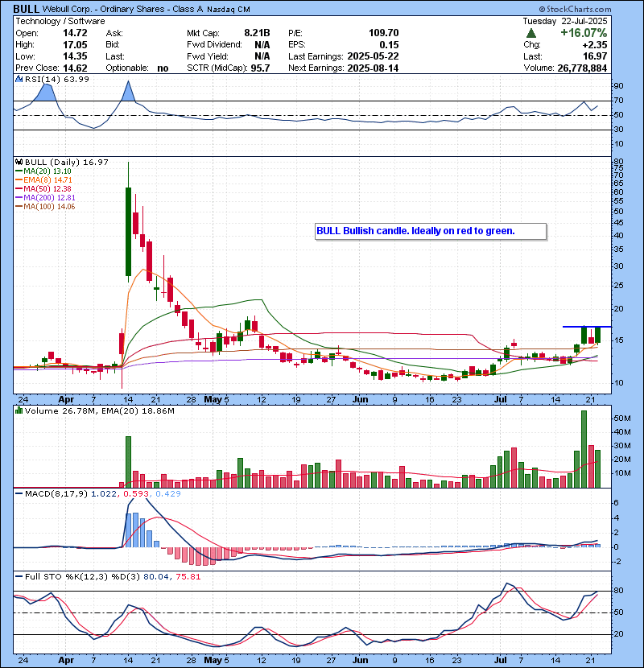Click the volume bars icon beside Volume label
Image resolution: width=644 pixels, height=668 pixels.
19,410
